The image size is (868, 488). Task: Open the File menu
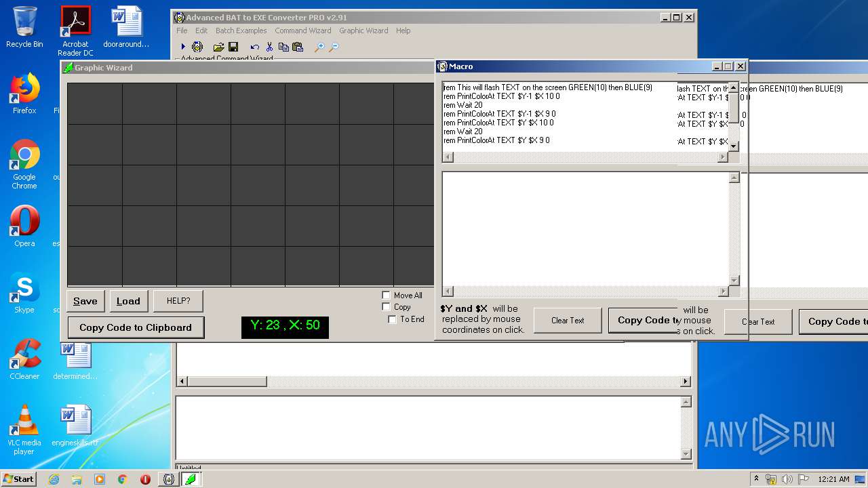(x=182, y=30)
